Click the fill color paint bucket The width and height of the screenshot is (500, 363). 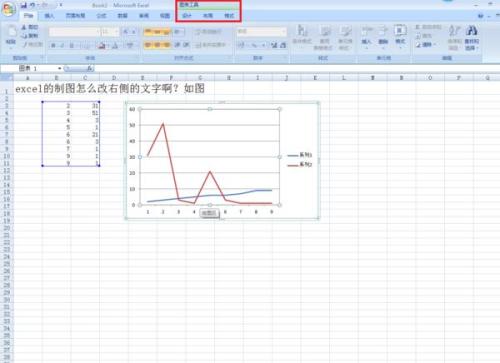(102, 46)
